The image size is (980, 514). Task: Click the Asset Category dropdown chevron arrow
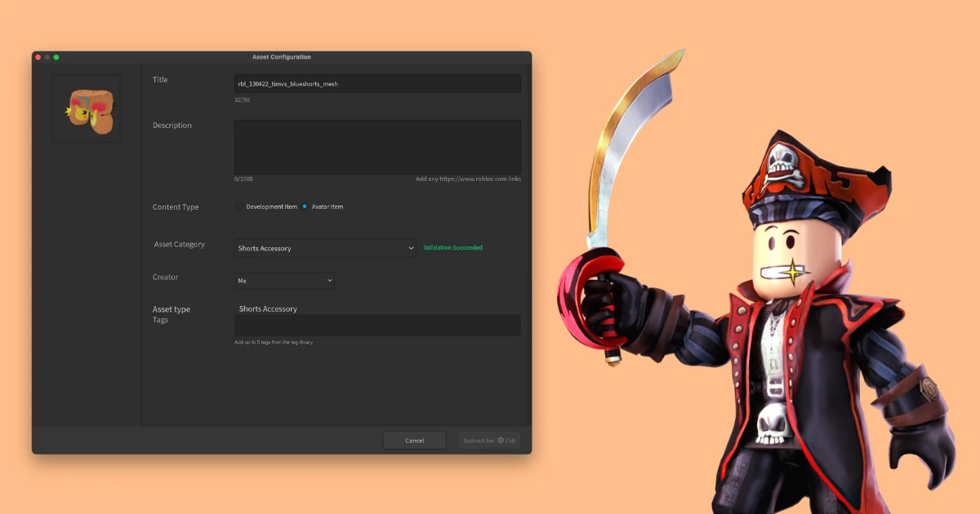pyautogui.click(x=411, y=248)
